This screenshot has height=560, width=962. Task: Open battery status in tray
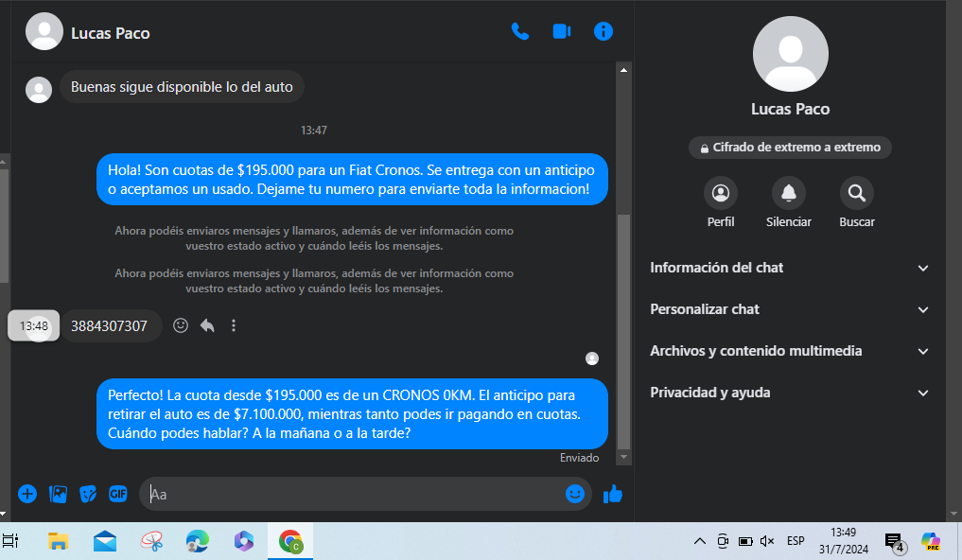pos(745,541)
